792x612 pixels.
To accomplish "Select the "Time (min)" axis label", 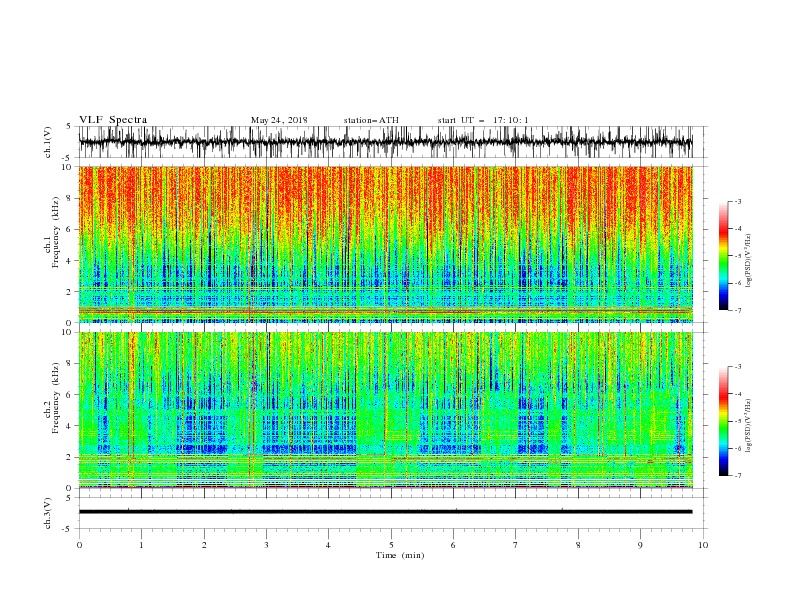I will 400,555.
